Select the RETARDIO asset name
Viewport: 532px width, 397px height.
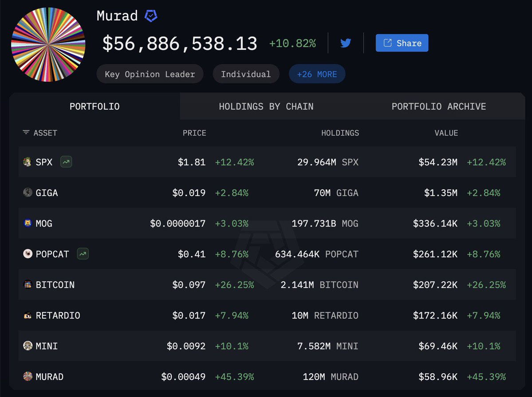(x=58, y=315)
